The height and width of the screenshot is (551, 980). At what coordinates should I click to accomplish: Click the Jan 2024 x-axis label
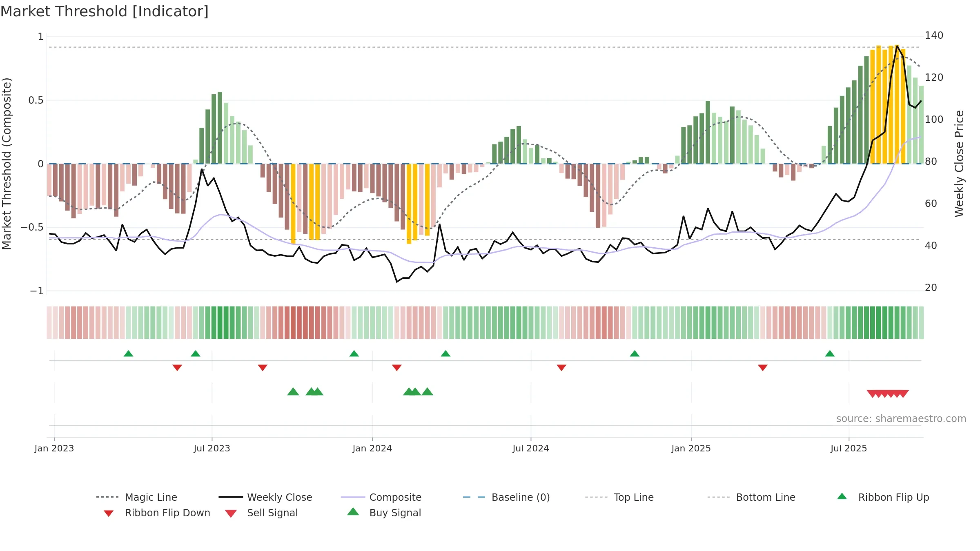[372, 449]
